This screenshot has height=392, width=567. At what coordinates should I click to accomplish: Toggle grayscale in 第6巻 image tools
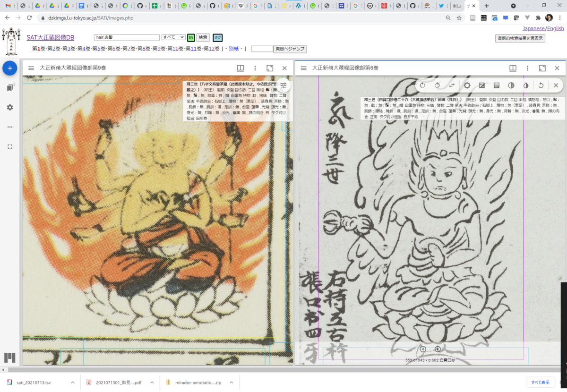pos(511,85)
